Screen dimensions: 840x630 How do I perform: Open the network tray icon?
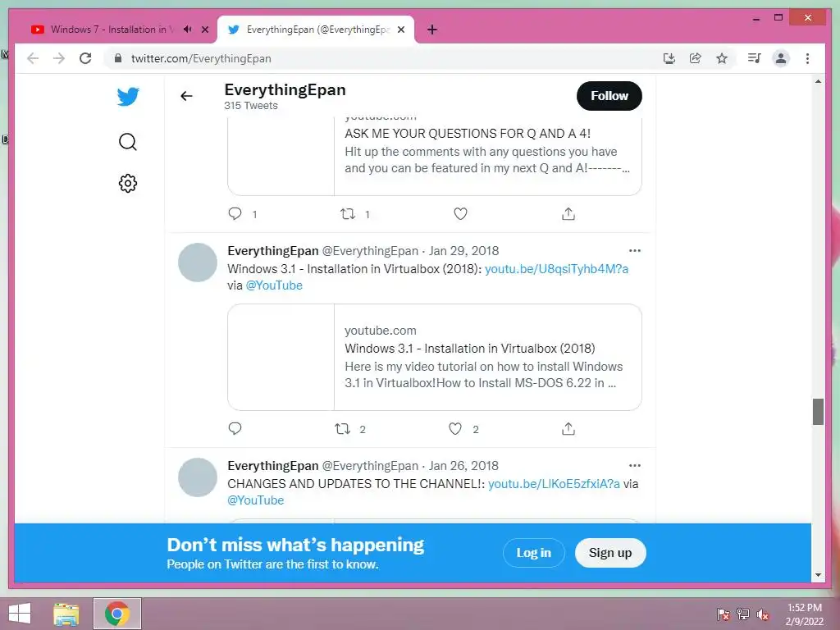(743, 614)
